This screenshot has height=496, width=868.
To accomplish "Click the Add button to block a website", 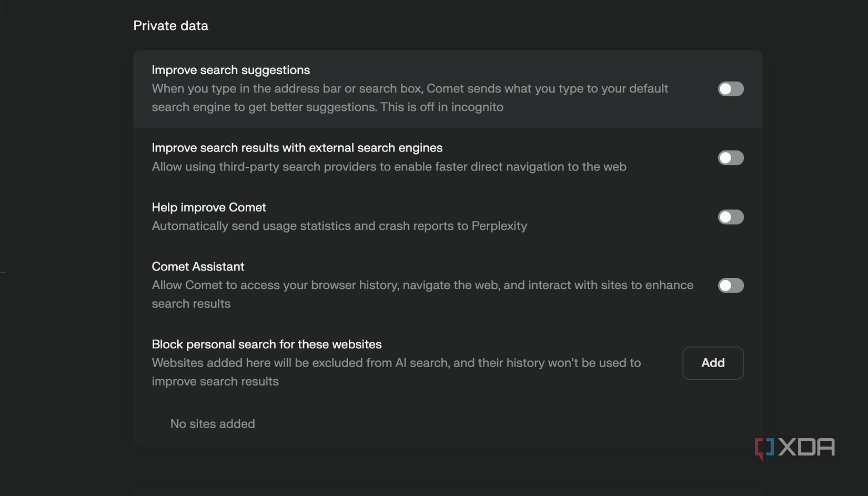I will tap(713, 363).
